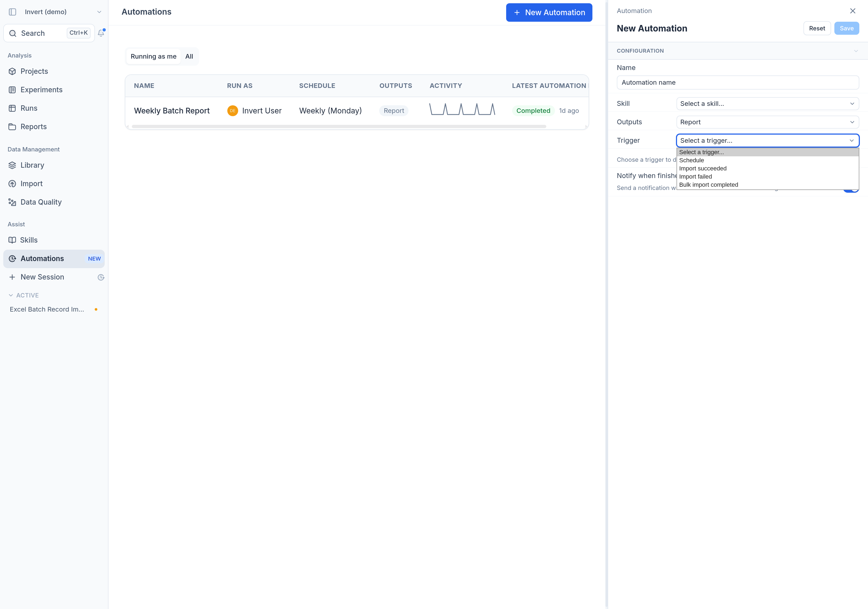Viewport: 868px width, 609px height.
Task: Close the New Automation panel
Action: click(853, 11)
